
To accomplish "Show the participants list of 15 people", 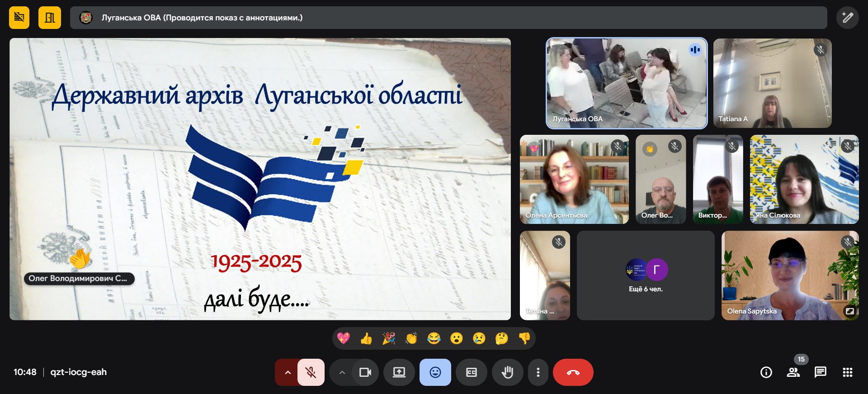I will tap(793, 372).
